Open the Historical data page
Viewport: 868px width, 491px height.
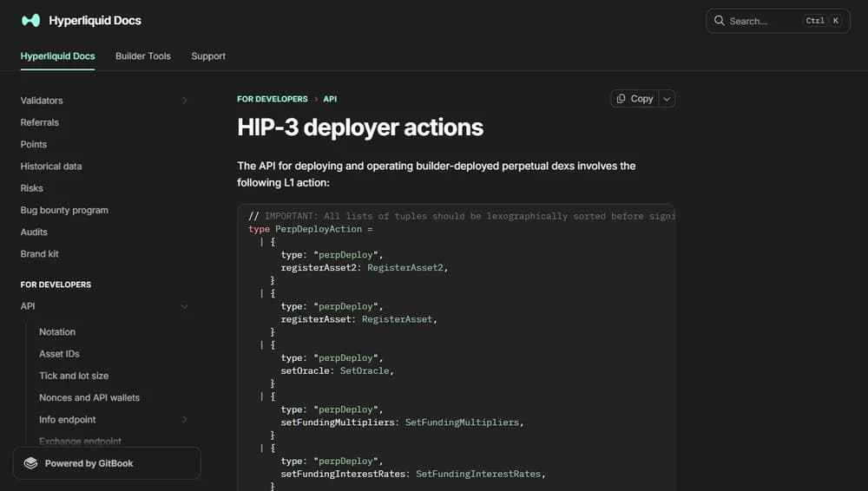(51, 166)
